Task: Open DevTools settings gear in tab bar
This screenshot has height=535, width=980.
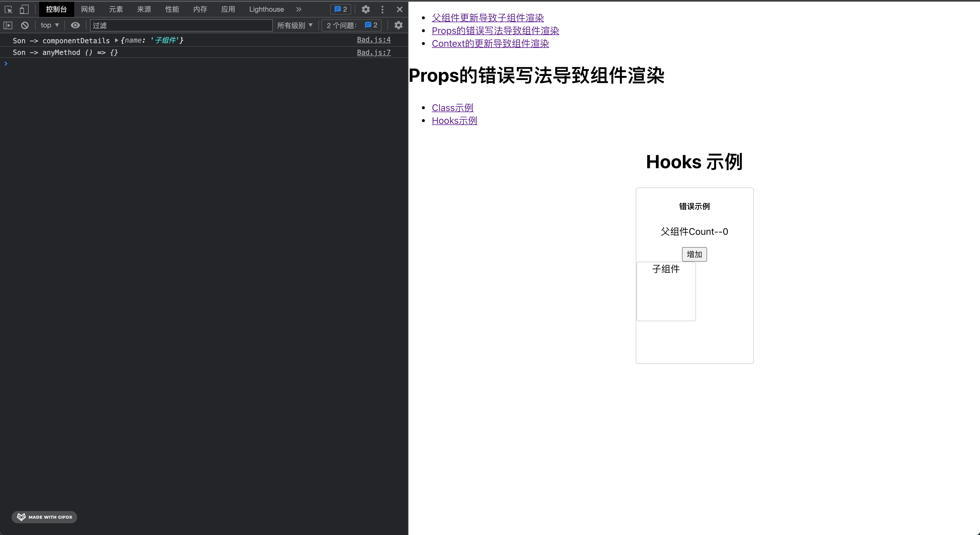Action: coord(365,9)
